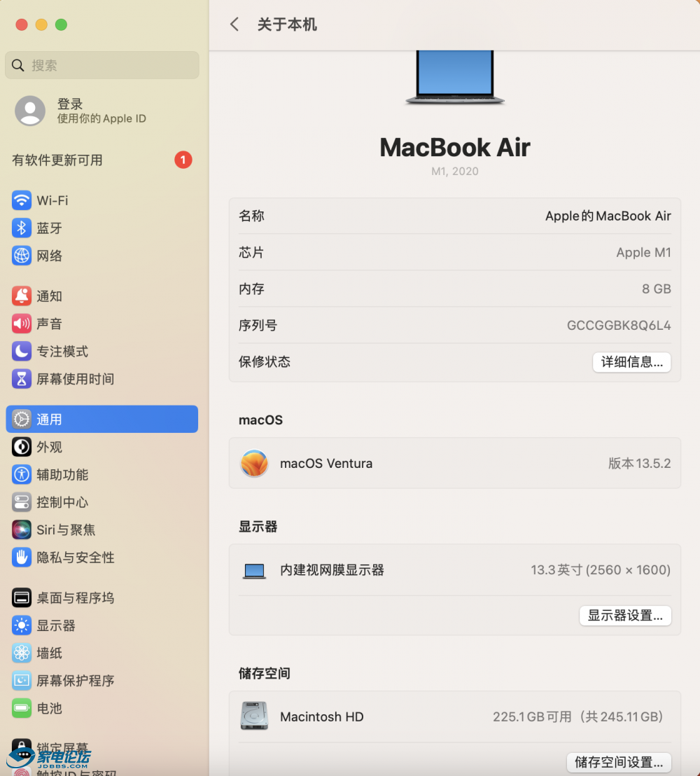The width and height of the screenshot is (700, 776).
Task: Click the 内建视网膜显示器 label
Action: tap(332, 570)
